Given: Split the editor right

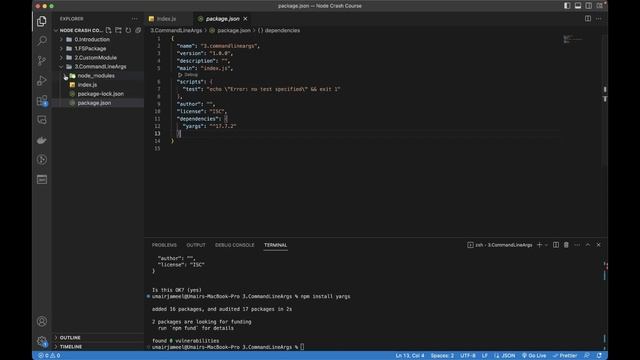Looking at the screenshot, I should tap(588, 19).
